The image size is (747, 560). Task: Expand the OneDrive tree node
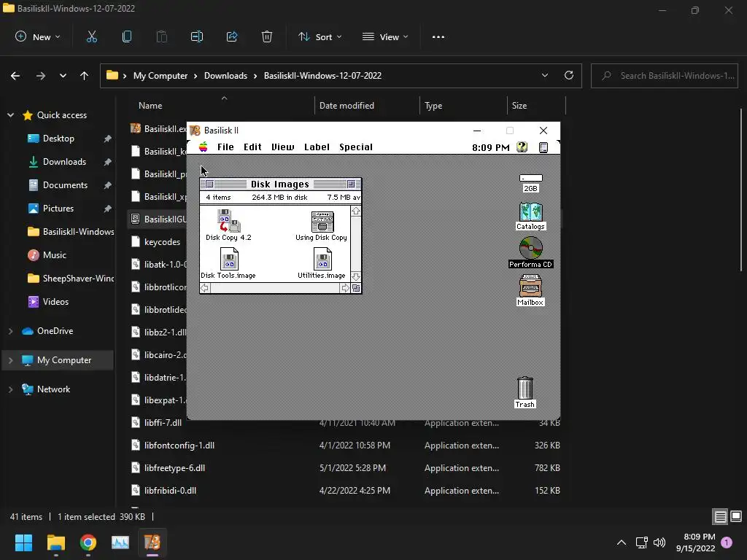pyautogui.click(x=10, y=331)
